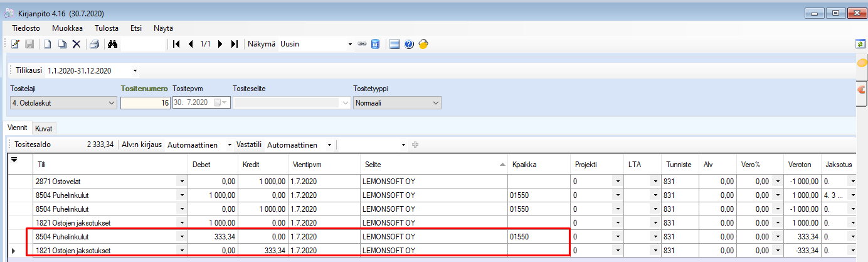Sort by the Kredit column header
Image resolution: width=868 pixels, height=262 pixels.
point(262,163)
